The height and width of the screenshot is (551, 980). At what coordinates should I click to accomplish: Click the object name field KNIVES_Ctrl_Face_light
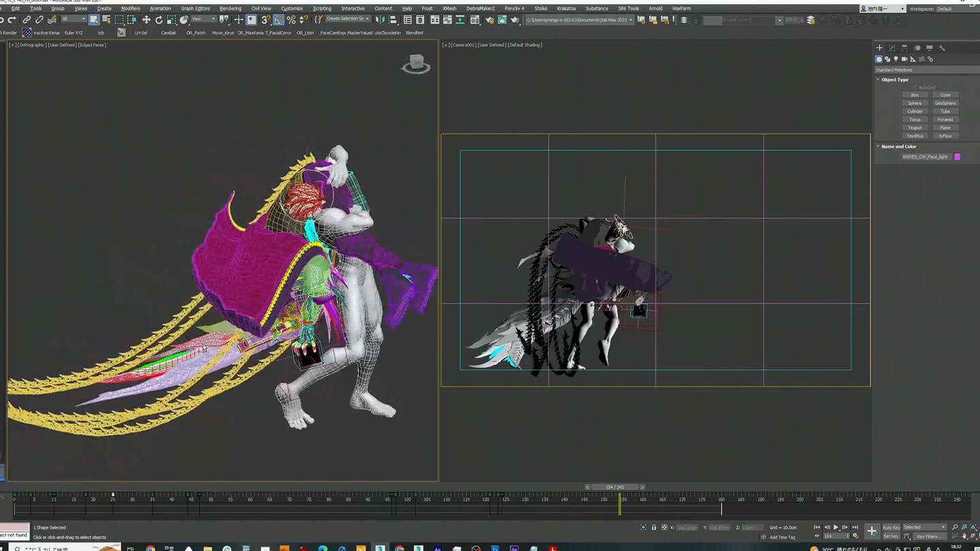coord(925,156)
